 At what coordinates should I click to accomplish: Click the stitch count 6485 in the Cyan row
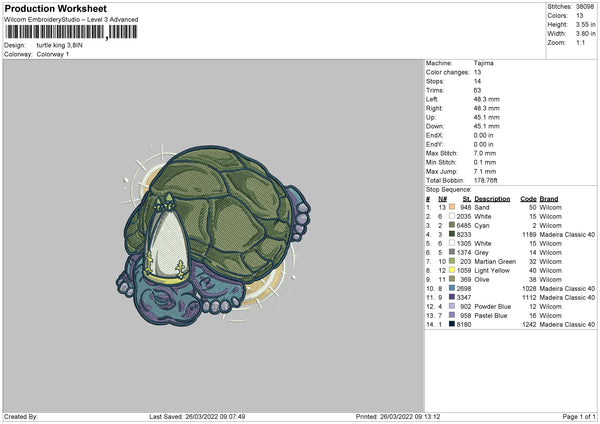tap(464, 225)
